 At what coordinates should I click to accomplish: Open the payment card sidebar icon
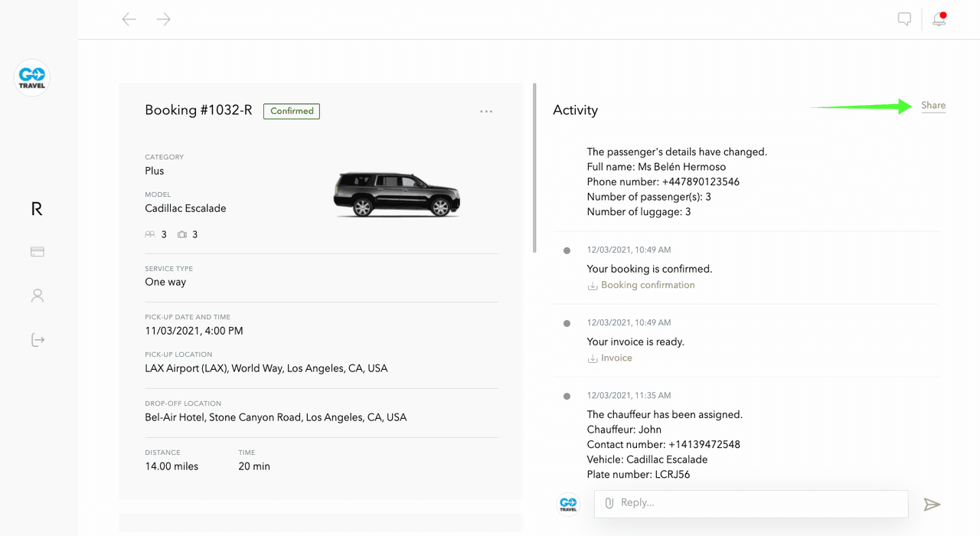(x=37, y=252)
